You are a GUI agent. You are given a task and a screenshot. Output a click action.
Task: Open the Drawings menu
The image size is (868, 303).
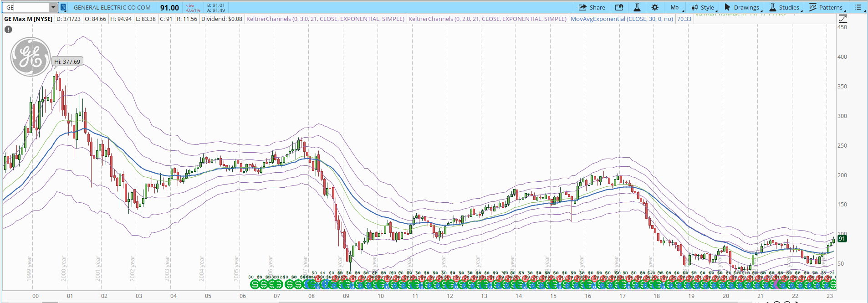coord(743,7)
